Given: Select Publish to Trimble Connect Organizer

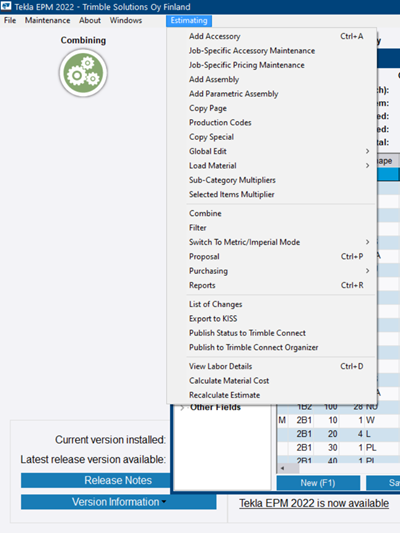Looking at the screenshot, I should pos(272,347).
